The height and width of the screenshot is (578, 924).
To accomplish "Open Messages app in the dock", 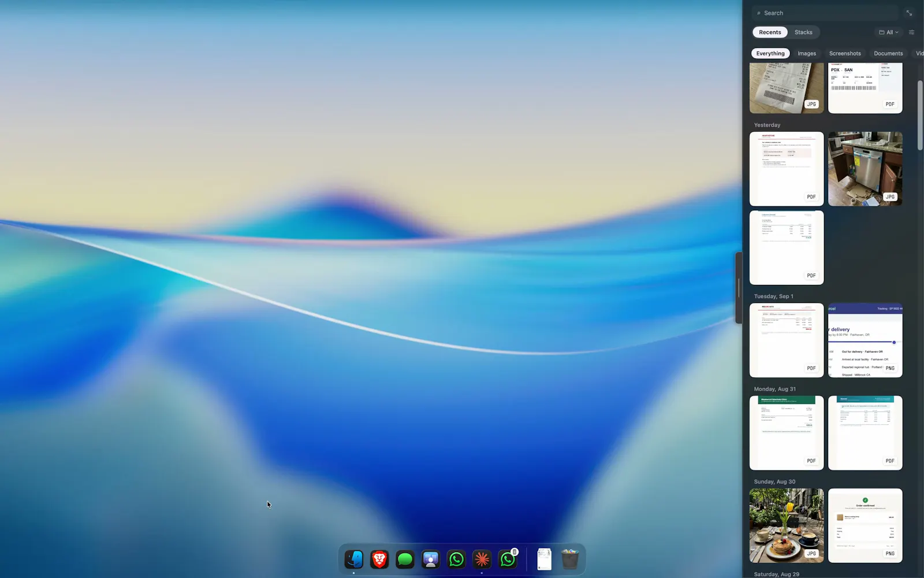I will click(x=405, y=559).
